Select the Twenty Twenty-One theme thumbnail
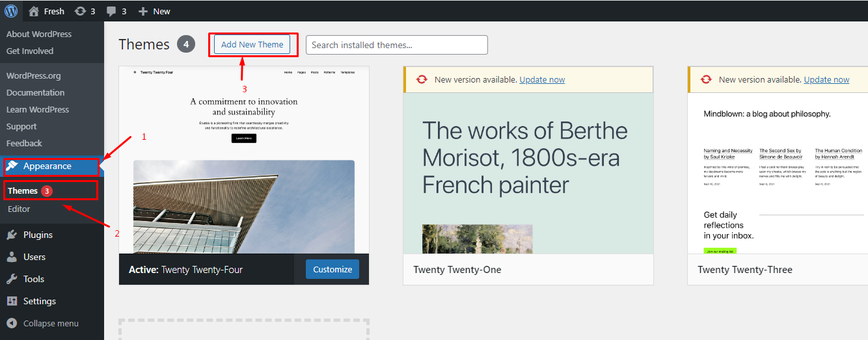 click(528, 173)
